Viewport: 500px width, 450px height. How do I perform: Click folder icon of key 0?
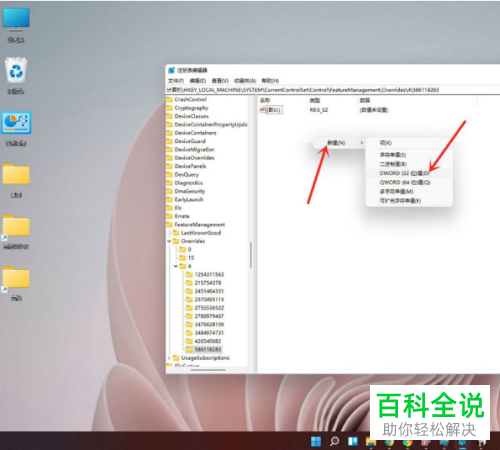[182, 249]
